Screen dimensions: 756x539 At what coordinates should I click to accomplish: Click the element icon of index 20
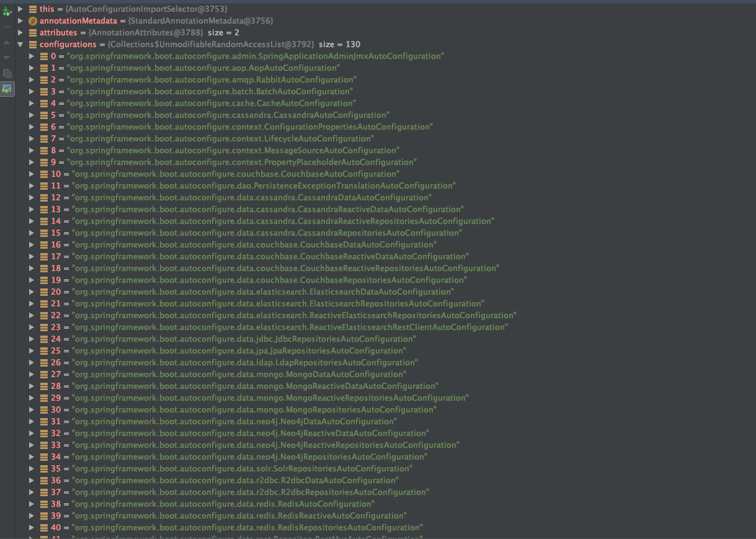[x=44, y=292]
